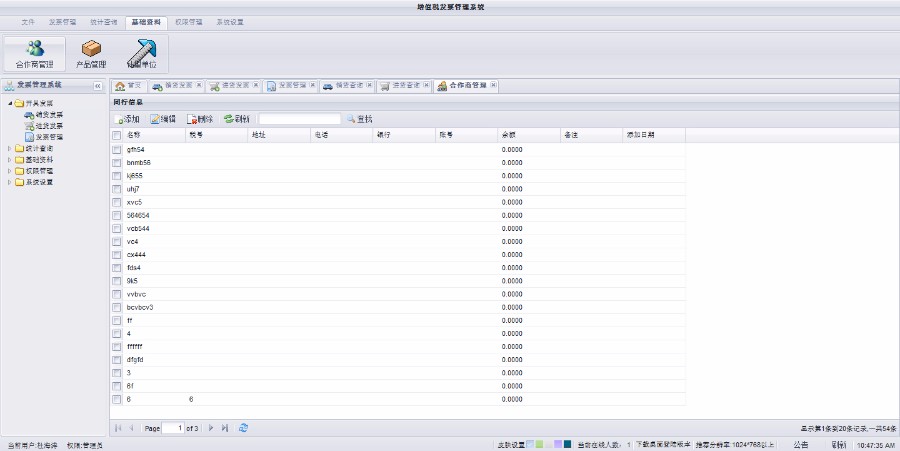Click 下载桌面登陆版本 link in status bar

[x=663, y=445]
